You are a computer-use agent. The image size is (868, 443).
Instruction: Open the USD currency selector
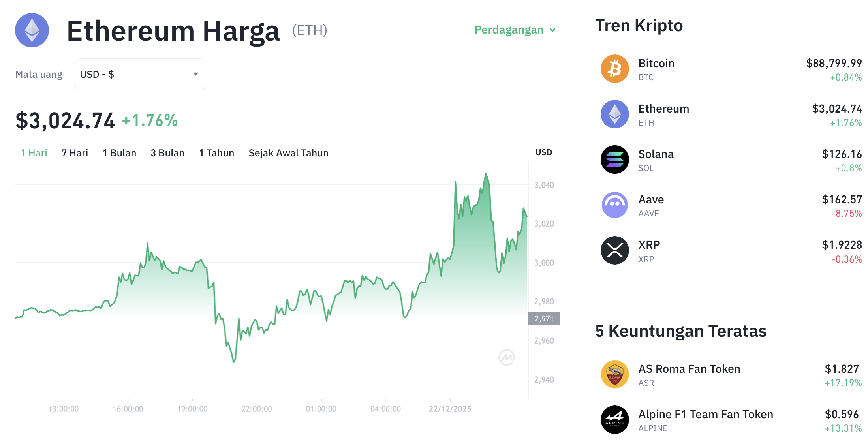click(x=140, y=74)
